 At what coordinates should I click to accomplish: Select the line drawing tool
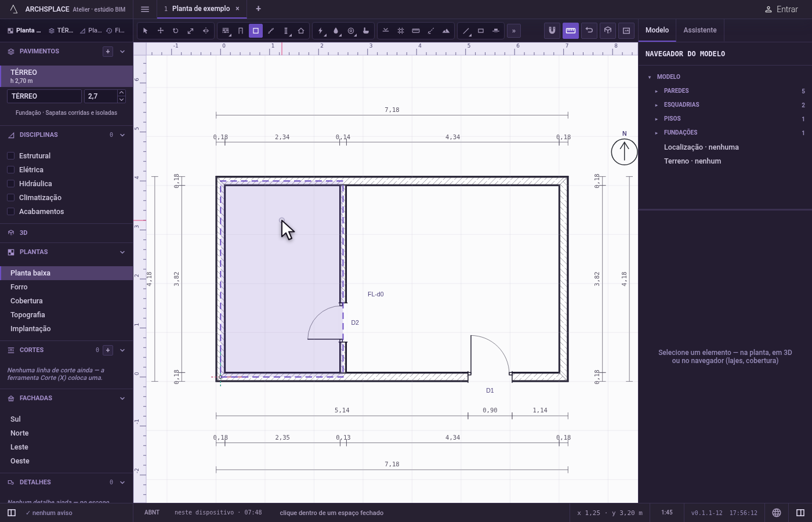point(466,31)
